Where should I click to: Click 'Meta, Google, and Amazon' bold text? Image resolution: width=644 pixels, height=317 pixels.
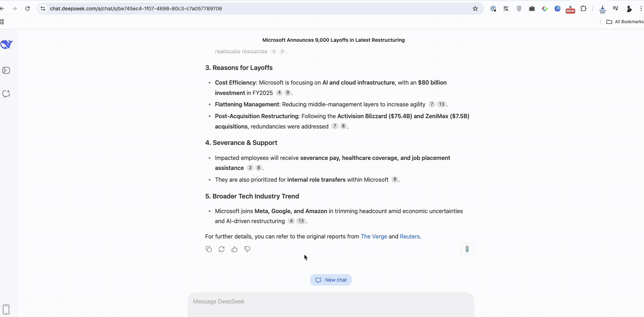(291, 211)
